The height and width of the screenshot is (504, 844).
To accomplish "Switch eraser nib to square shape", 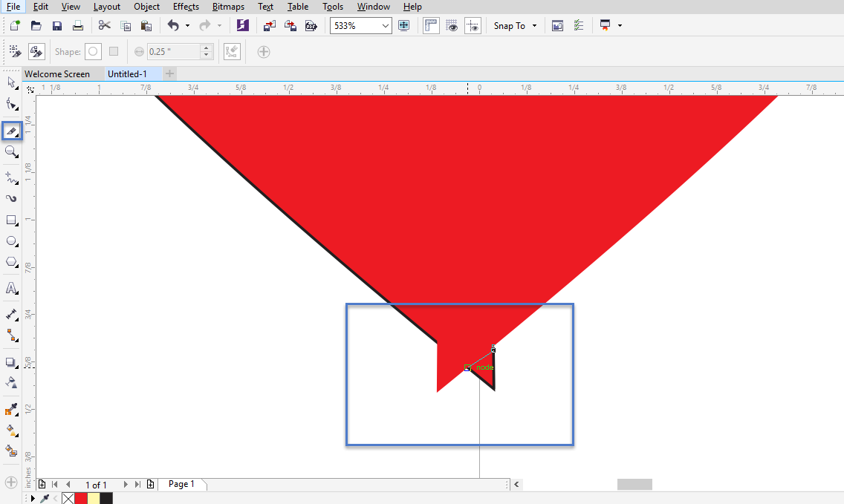I will (x=113, y=51).
